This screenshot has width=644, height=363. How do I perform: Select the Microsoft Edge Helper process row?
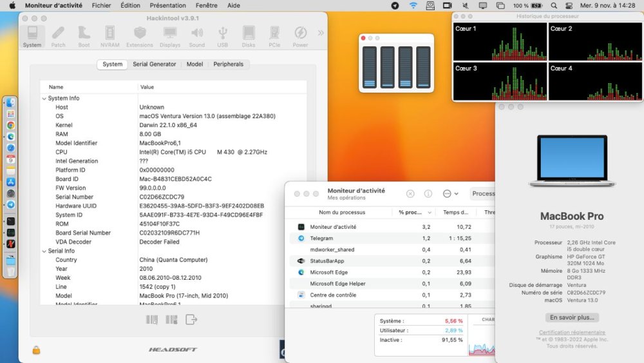pos(392,284)
